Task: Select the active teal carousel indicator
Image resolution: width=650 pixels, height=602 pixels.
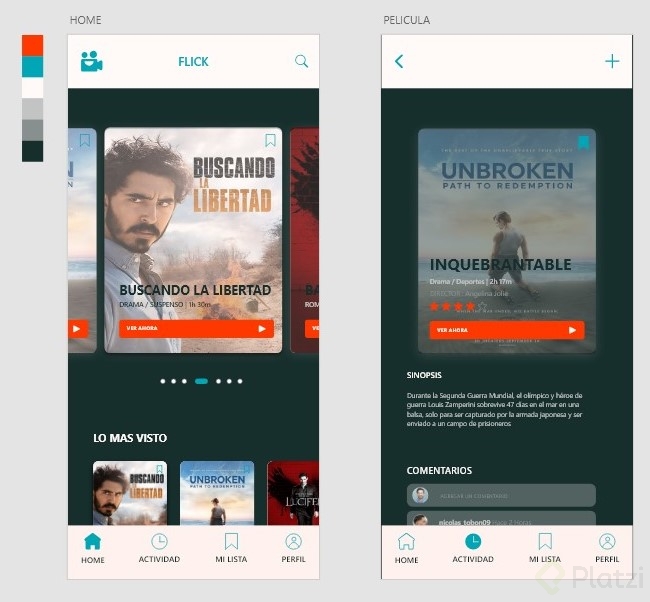Action: 201,381
